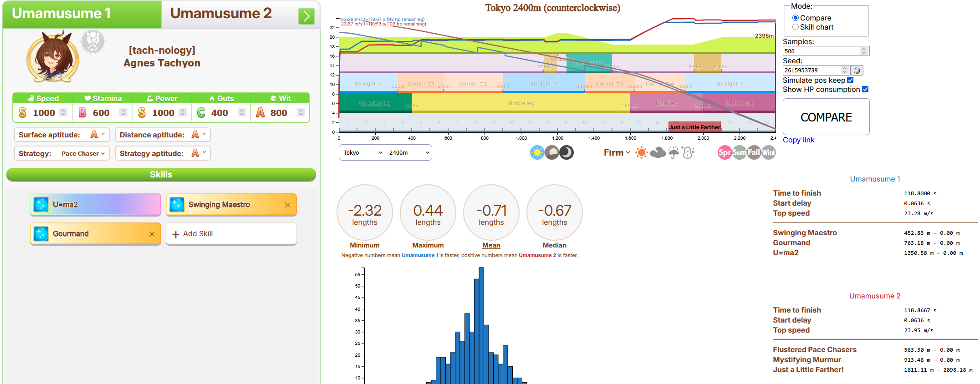Image resolution: width=980 pixels, height=384 pixels.
Task: Select Fall season badge
Action: point(754,152)
